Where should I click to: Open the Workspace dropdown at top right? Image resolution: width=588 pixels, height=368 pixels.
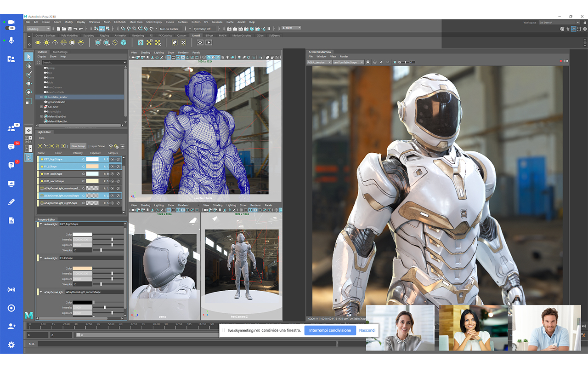pos(559,22)
